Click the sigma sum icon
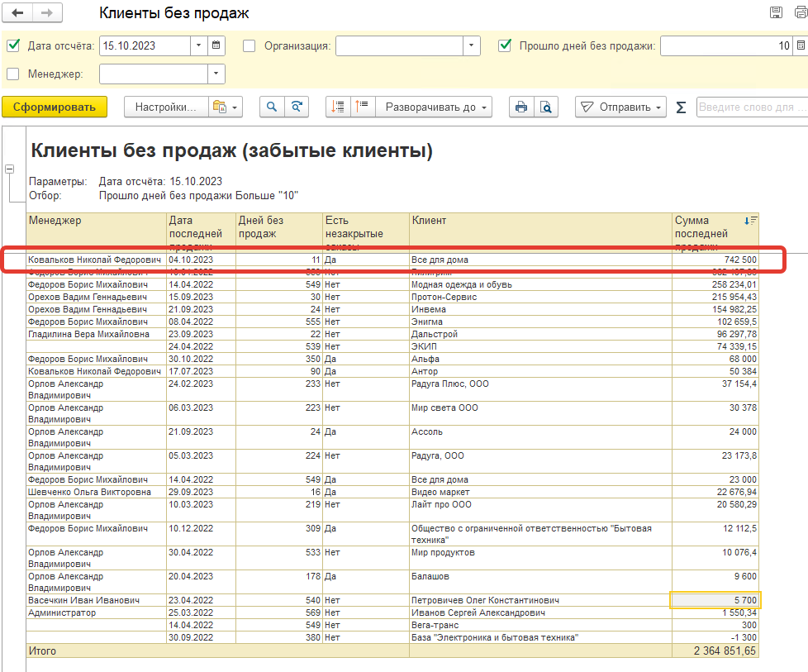The height and width of the screenshot is (672, 808). coord(681,107)
